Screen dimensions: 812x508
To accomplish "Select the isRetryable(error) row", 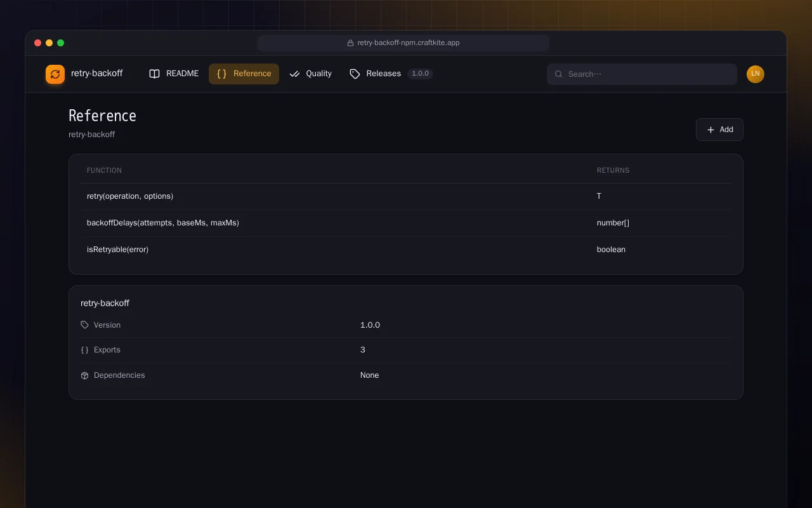I will [406, 250].
